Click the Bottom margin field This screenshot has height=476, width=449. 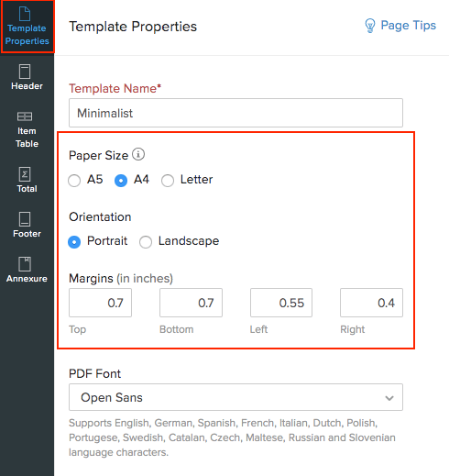(x=191, y=303)
